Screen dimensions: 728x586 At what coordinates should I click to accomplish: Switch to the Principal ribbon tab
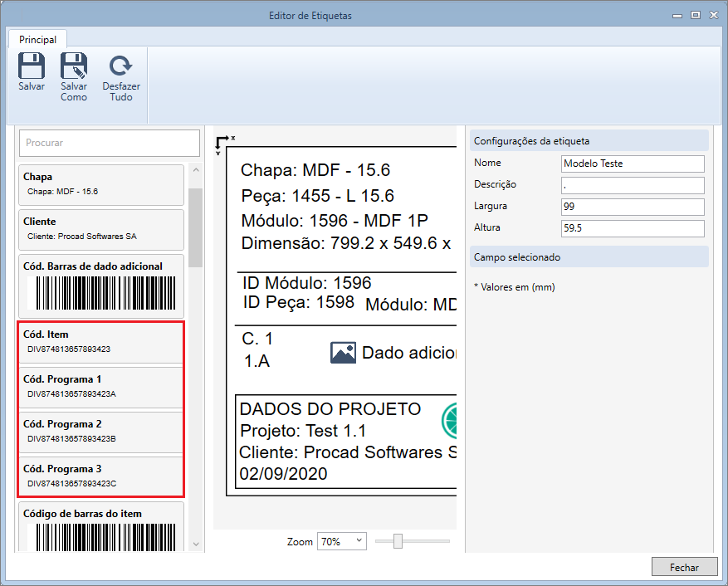click(38, 39)
